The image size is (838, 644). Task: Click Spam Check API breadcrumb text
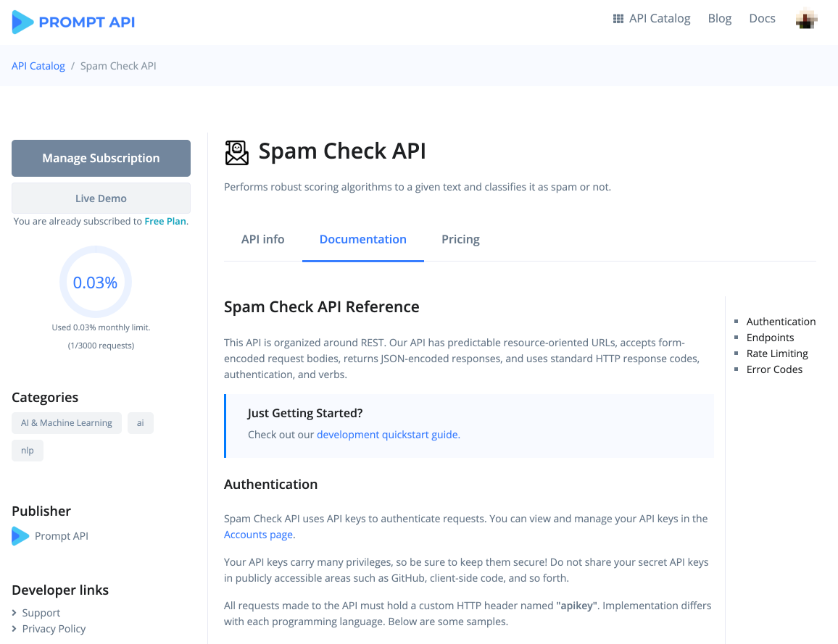point(118,66)
